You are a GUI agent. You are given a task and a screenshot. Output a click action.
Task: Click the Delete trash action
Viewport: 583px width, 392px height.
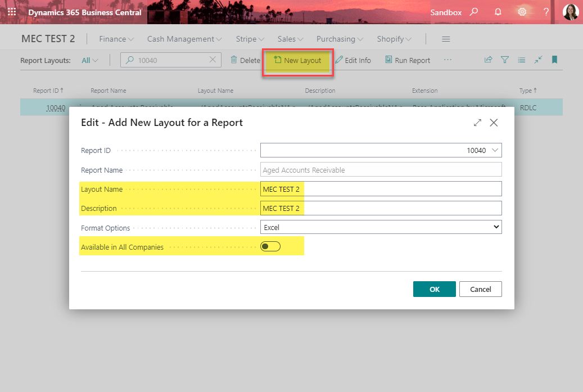point(245,60)
